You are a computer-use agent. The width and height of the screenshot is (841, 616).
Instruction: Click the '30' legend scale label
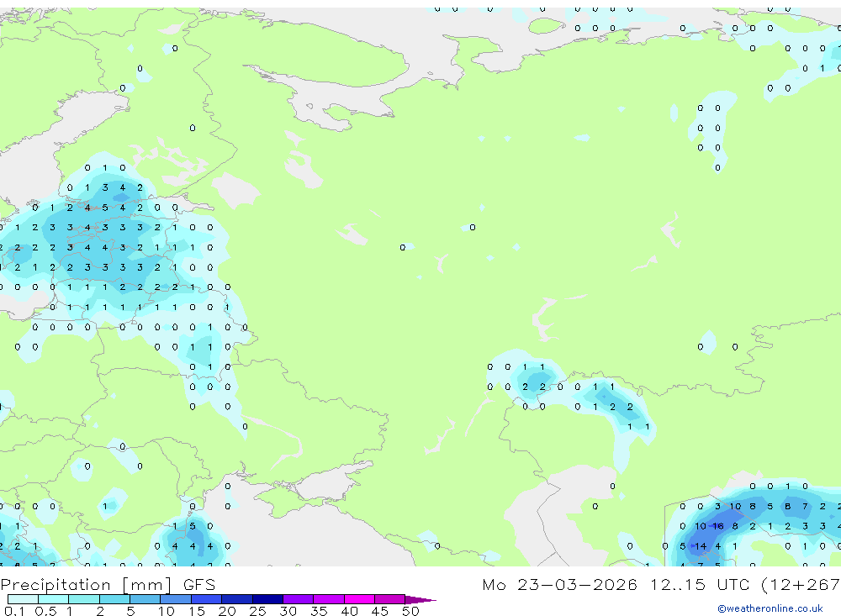pos(288,611)
